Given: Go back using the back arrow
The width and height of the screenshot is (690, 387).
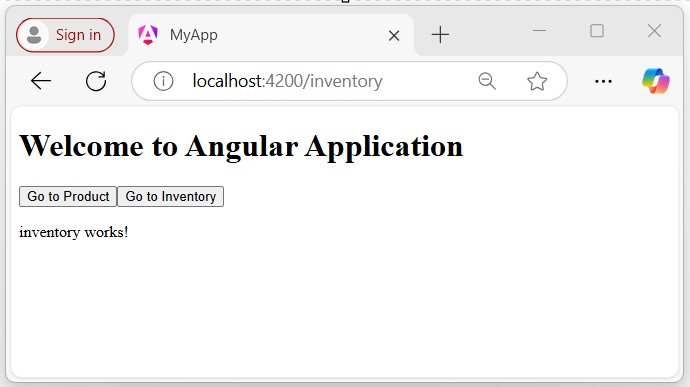Looking at the screenshot, I should tap(41, 81).
